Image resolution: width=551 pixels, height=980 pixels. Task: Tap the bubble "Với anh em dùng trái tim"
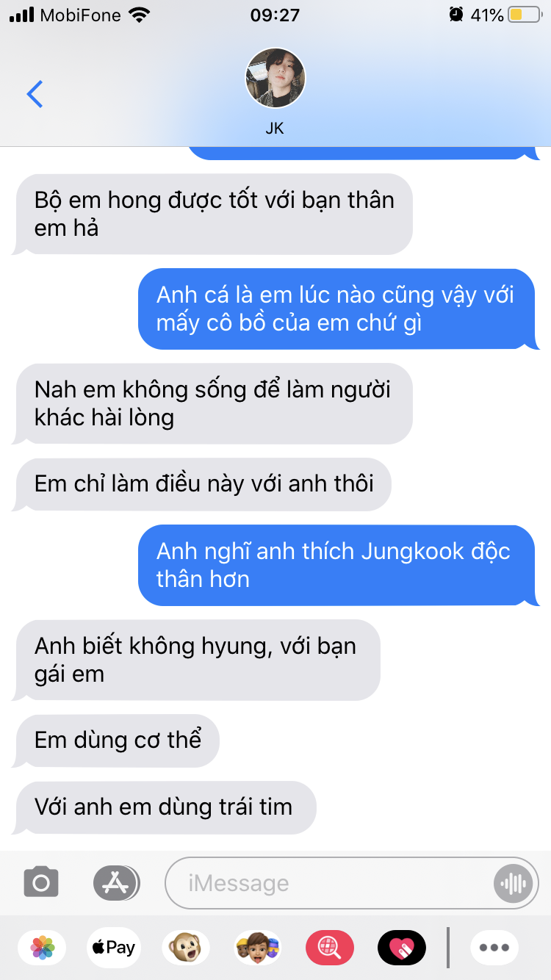pyautogui.click(x=165, y=807)
